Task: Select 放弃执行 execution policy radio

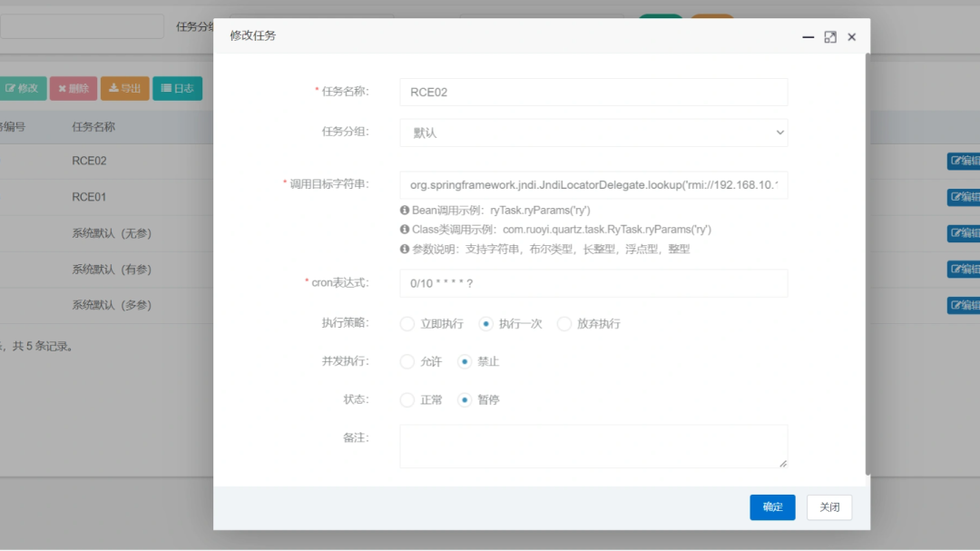Action: (563, 324)
